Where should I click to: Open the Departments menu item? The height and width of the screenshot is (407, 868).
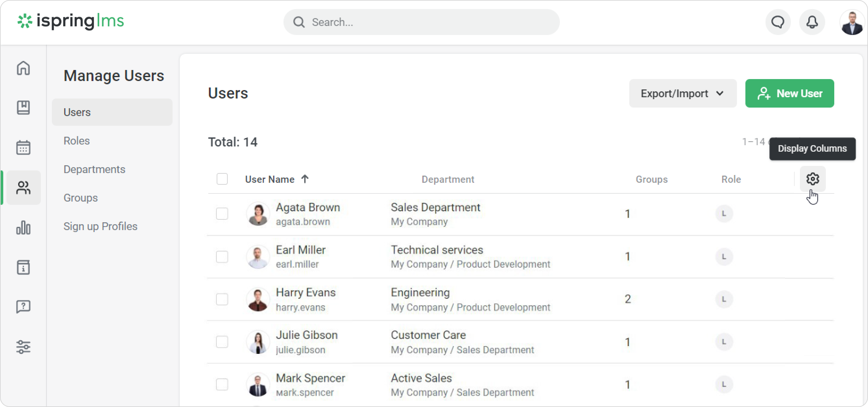pyautogui.click(x=94, y=169)
